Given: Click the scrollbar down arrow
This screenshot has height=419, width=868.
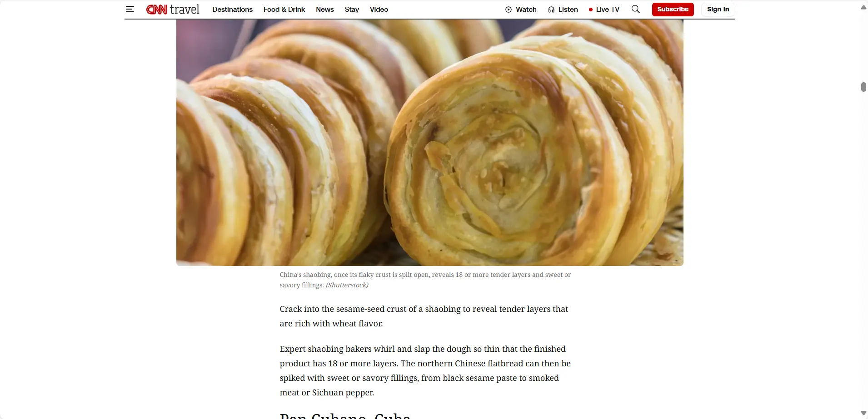Looking at the screenshot, I should (863, 413).
